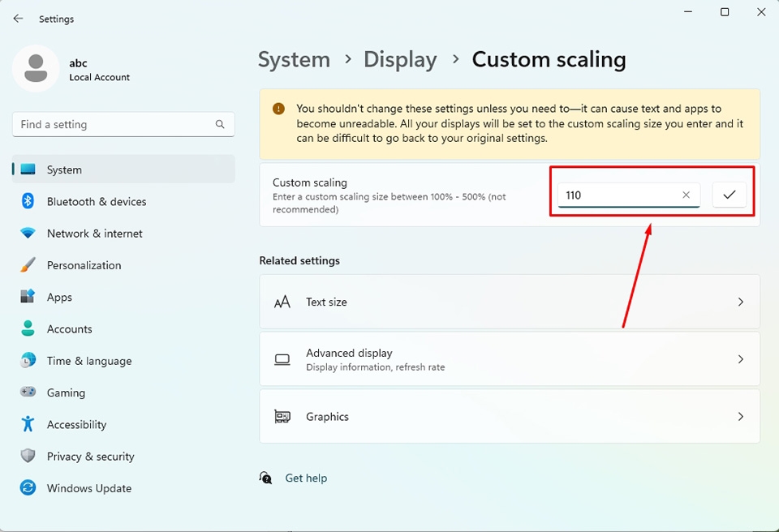Open Time & language settings
This screenshot has height=532, width=779.
[x=26, y=360]
